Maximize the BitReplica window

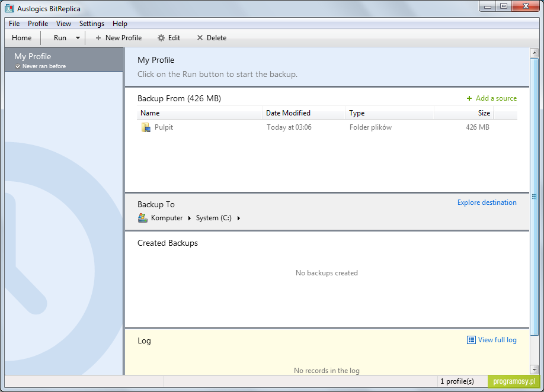point(504,7)
